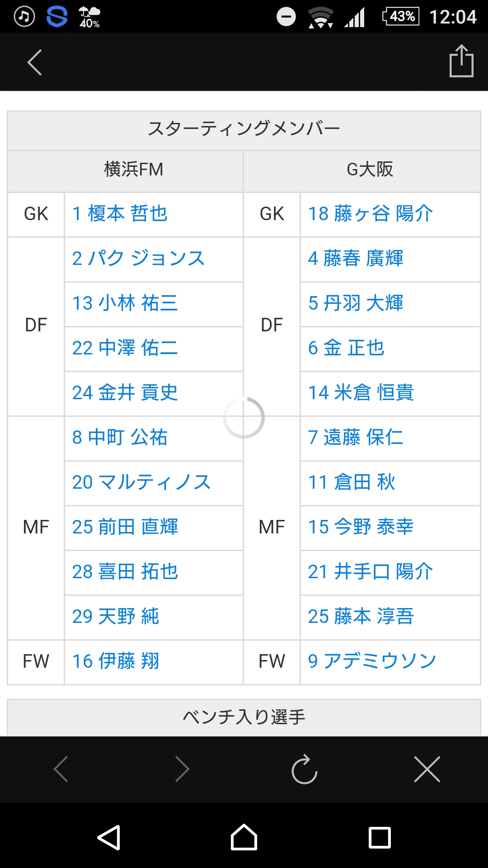Screen dimensions: 488x868
Task: Tap the share icon in top bar
Action: click(x=461, y=61)
